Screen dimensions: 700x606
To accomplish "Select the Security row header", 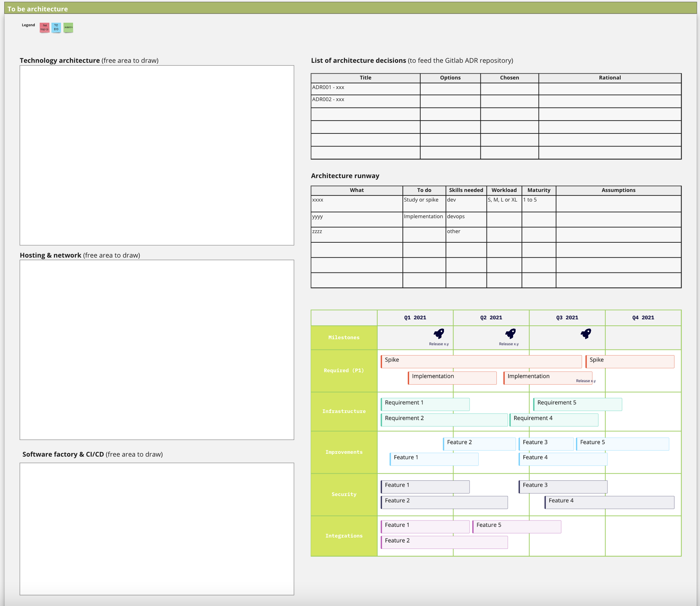I will coord(344,494).
